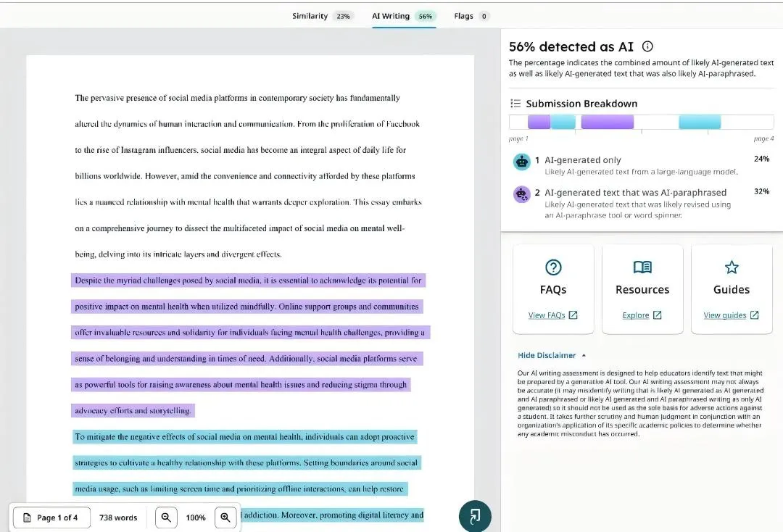This screenshot has height=532, width=783.
Task: Zoom out the document with minus magnifier
Action: (x=166, y=518)
